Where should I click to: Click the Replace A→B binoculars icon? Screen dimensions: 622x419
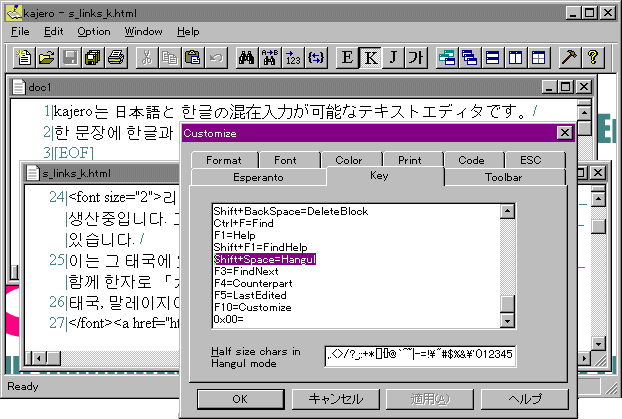pyautogui.click(x=270, y=58)
